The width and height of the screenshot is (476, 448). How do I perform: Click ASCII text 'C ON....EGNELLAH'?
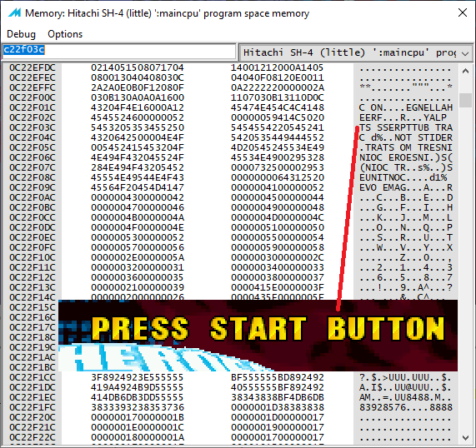[x=406, y=107]
